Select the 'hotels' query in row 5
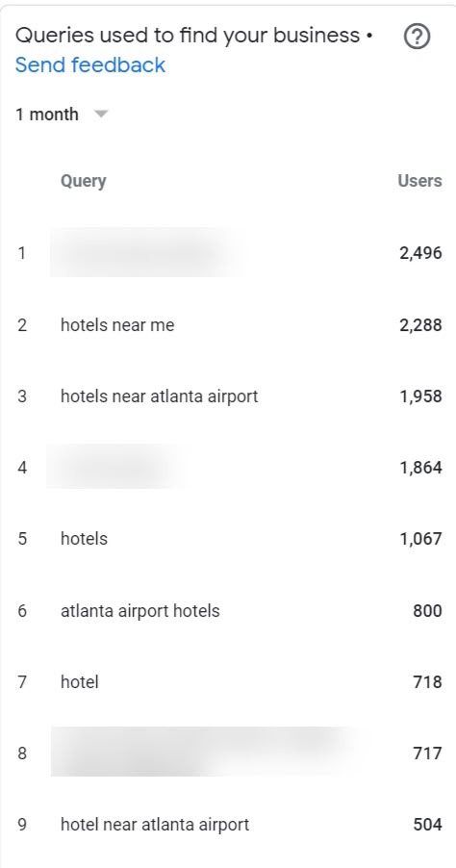The height and width of the screenshot is (868, 456). point(84,539)
